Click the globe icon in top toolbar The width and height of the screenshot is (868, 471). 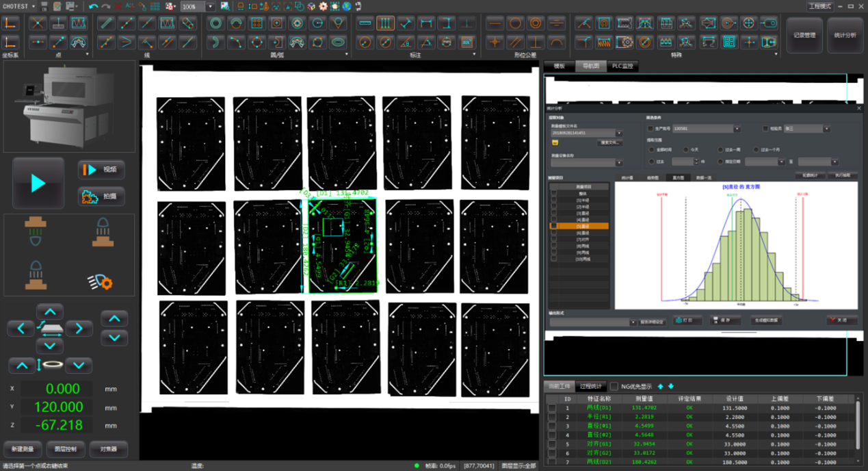point(347,6)
